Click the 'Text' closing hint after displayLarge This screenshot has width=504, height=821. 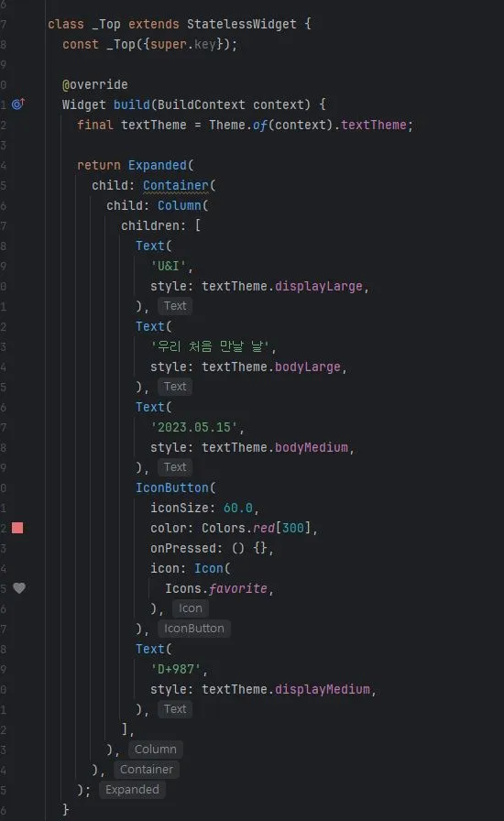174,306
